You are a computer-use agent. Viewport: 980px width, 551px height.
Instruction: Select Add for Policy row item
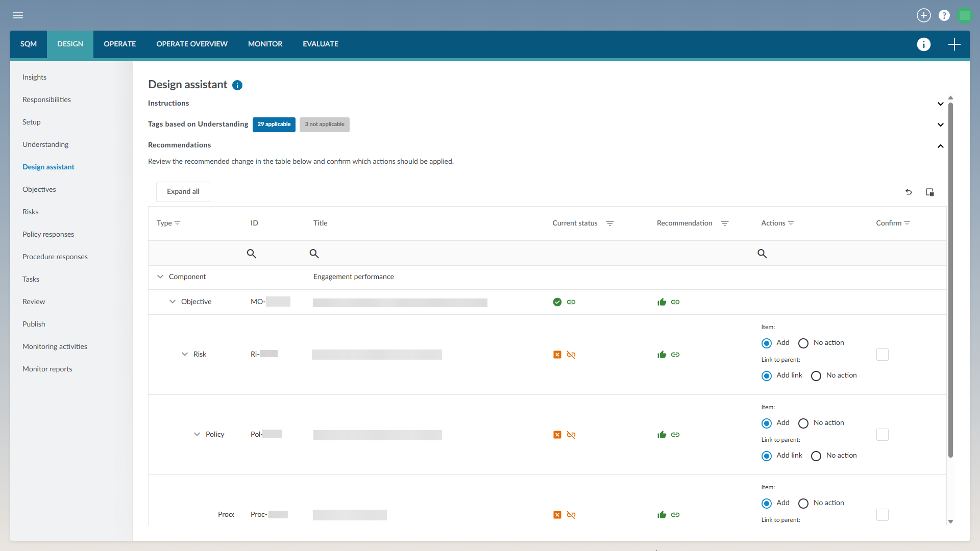766,423
